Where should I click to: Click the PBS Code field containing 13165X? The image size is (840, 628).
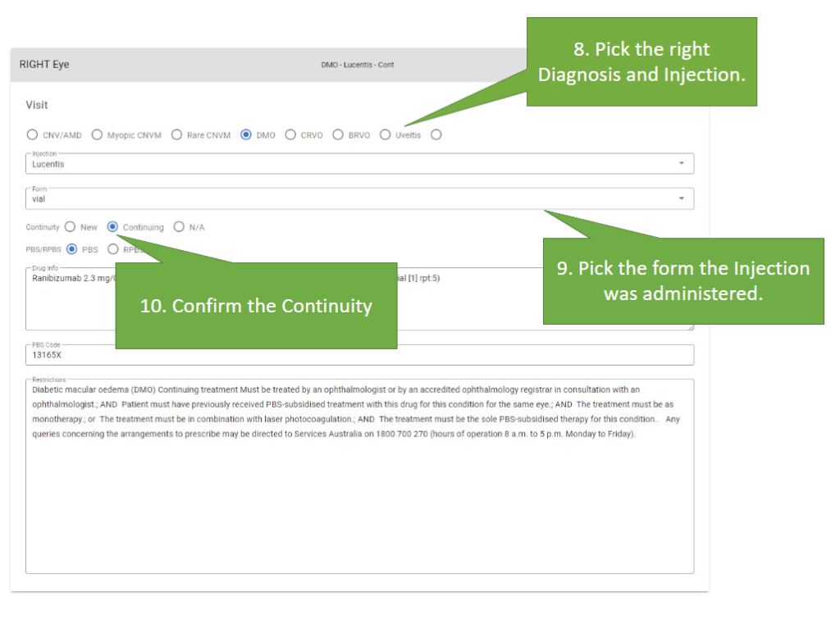(358, 356)
